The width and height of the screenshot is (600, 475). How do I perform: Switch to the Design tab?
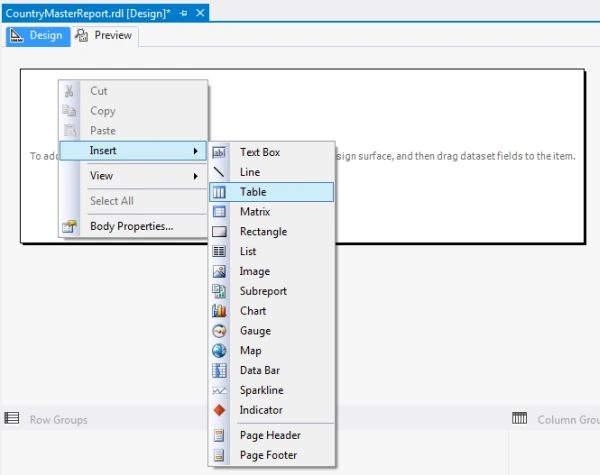coord(38,36)
